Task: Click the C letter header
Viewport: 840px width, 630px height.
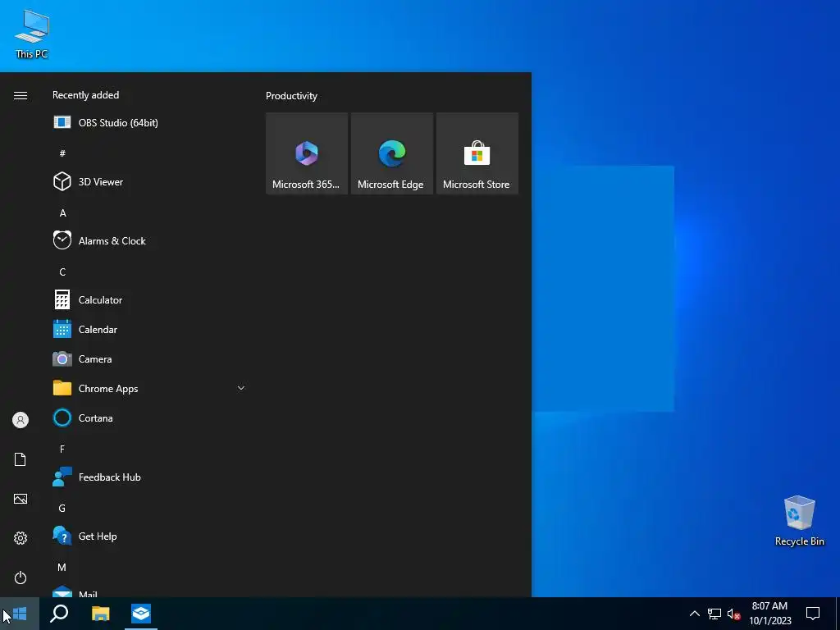Action: pos(62,272)
